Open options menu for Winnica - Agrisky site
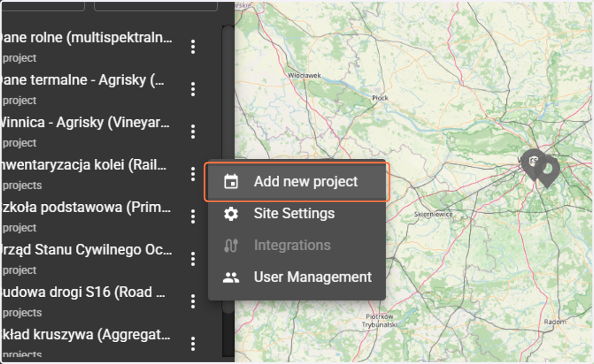 pyautogui.click(x=193, y=132)
